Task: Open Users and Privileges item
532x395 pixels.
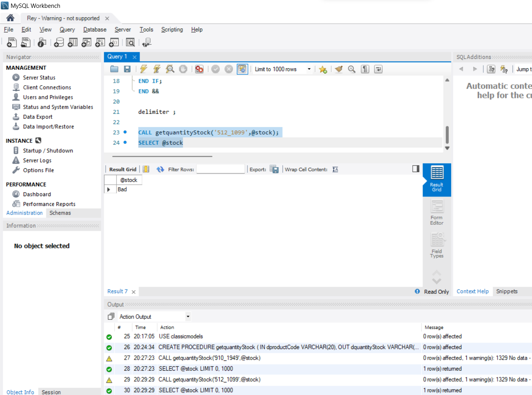Action: [x=48, y=97]
